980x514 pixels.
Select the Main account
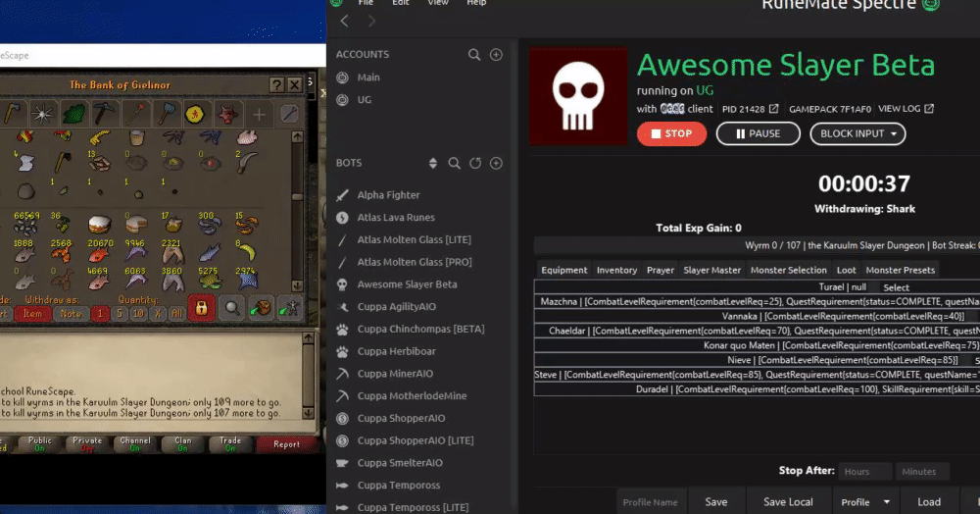click(x=368, y=77)
